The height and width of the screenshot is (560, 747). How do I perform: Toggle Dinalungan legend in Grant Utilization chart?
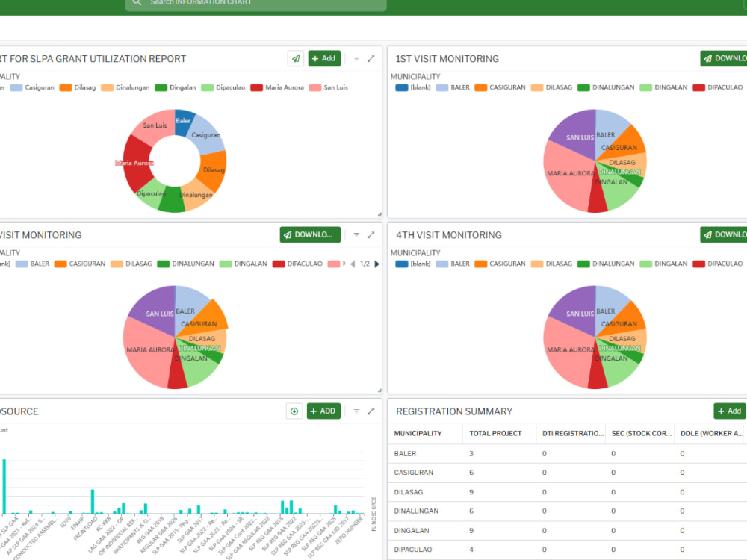click(125, 87)
